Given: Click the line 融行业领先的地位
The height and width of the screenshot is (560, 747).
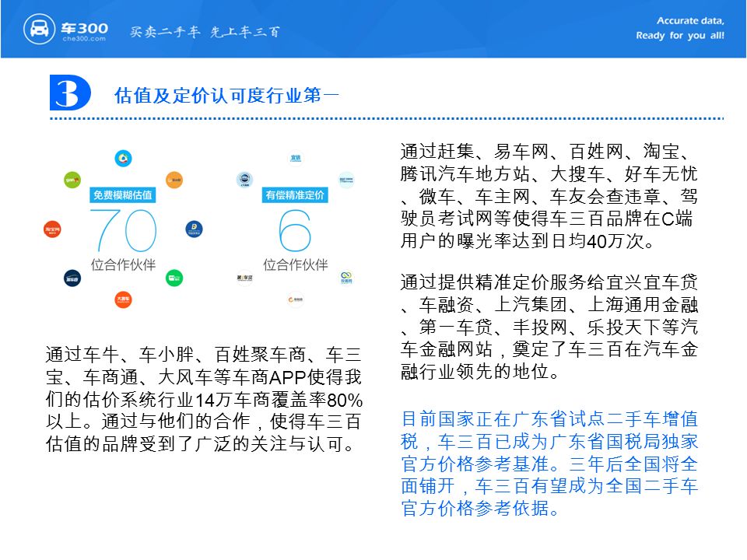Looking at the screenshot, I should coord(480,372).
